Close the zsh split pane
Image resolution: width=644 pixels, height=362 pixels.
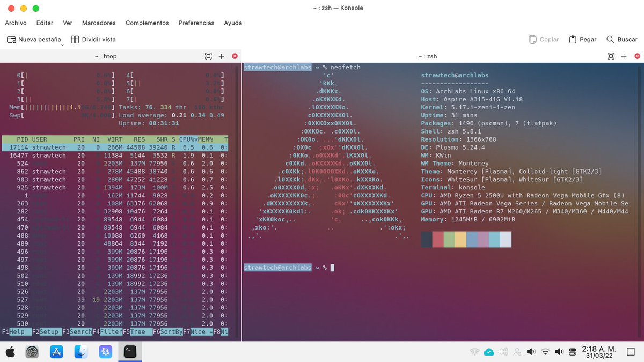tap(637, 56)
